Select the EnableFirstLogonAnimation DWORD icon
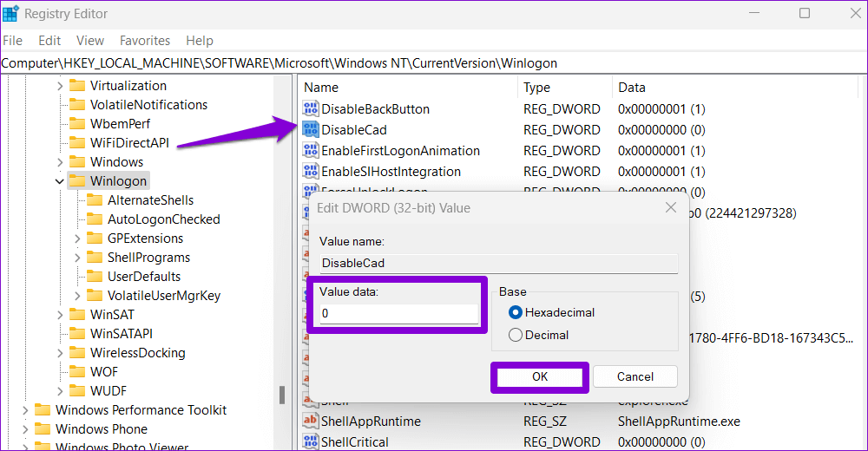Image resolution: width=868 pixels, height=451 pixels. point(311,151)
